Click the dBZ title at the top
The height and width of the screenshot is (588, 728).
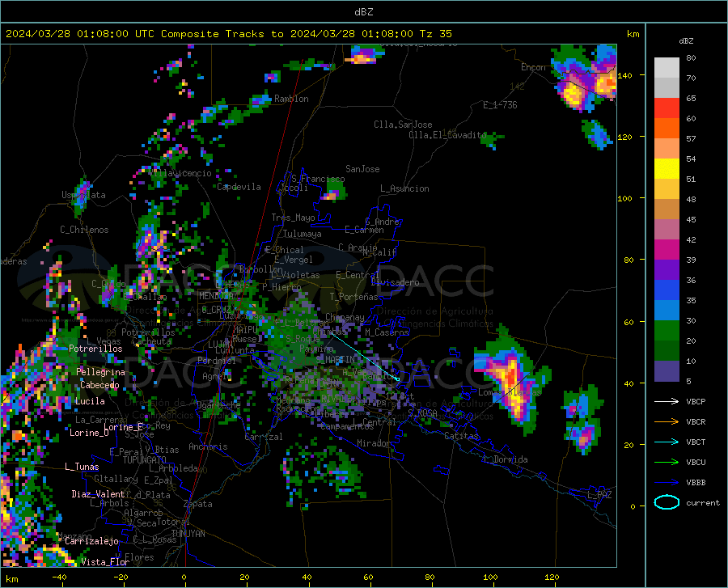click(x=363, y=12)
